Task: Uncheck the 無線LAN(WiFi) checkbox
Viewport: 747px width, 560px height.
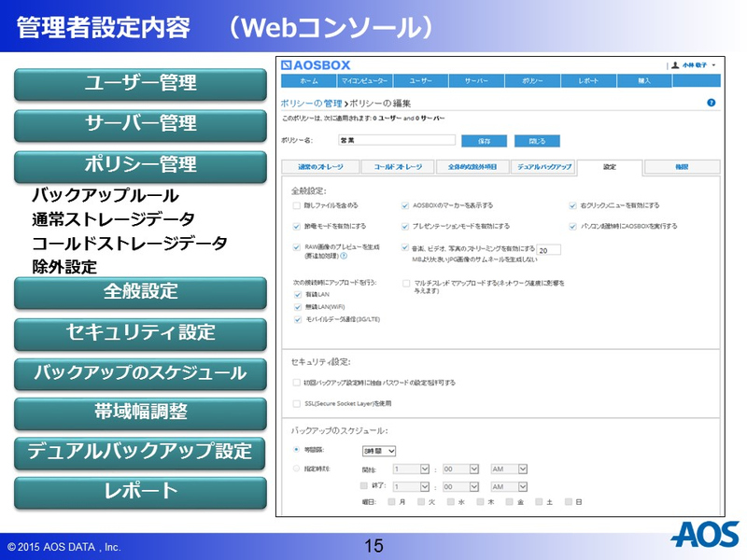Action: [296, 306]
